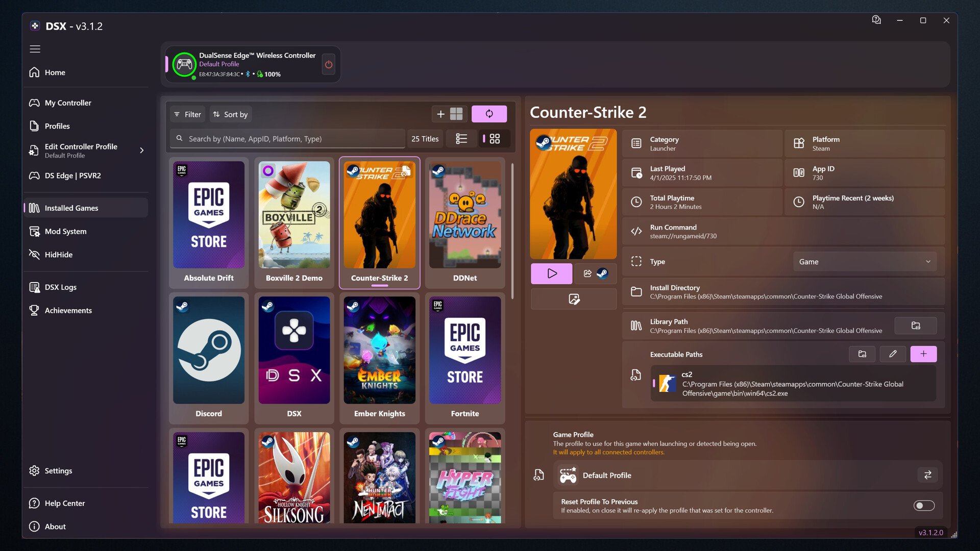The height and width of the screenshot is (551, 980).
Task: Expand Edit Controller Profile in the sidebar
Action: click(141, 151)
